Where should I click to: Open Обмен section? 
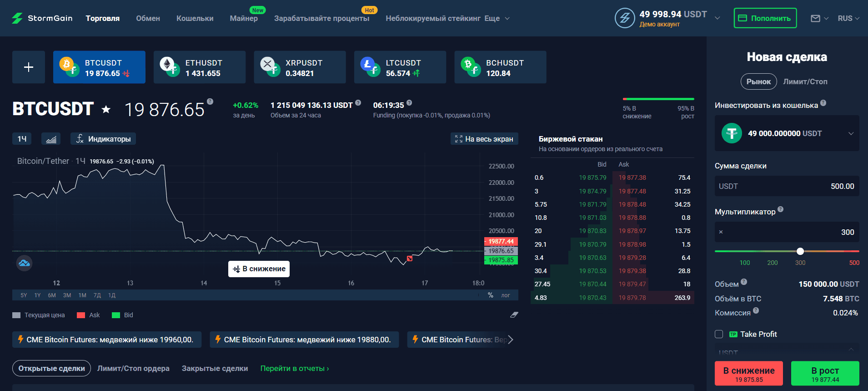[148, 18]
